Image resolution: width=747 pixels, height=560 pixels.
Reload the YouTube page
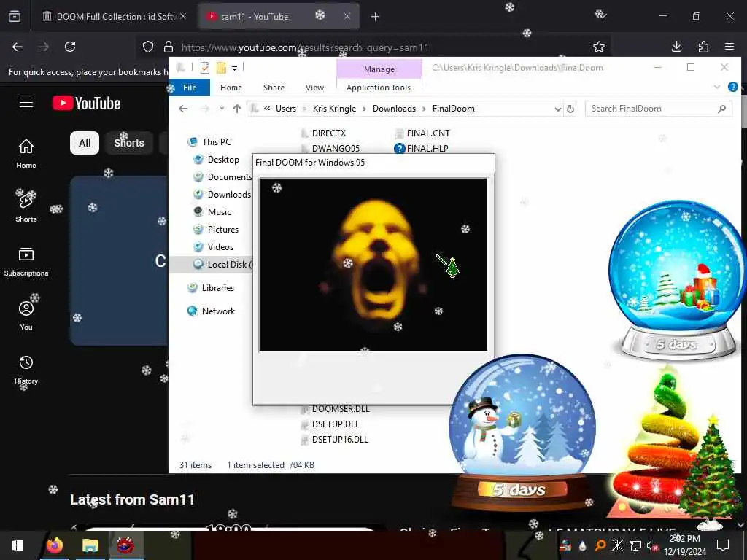click(70, 47)
